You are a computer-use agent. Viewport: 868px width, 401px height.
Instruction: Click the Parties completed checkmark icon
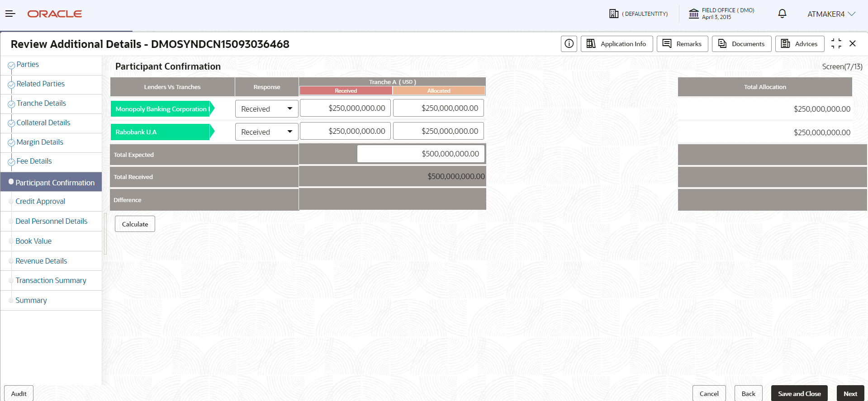click(11, 66)
